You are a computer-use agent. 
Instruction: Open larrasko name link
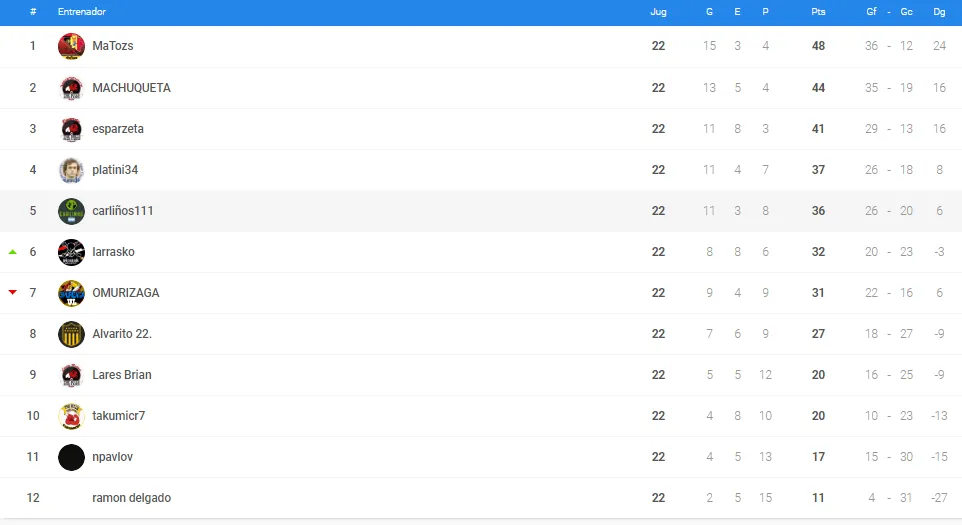113,252
